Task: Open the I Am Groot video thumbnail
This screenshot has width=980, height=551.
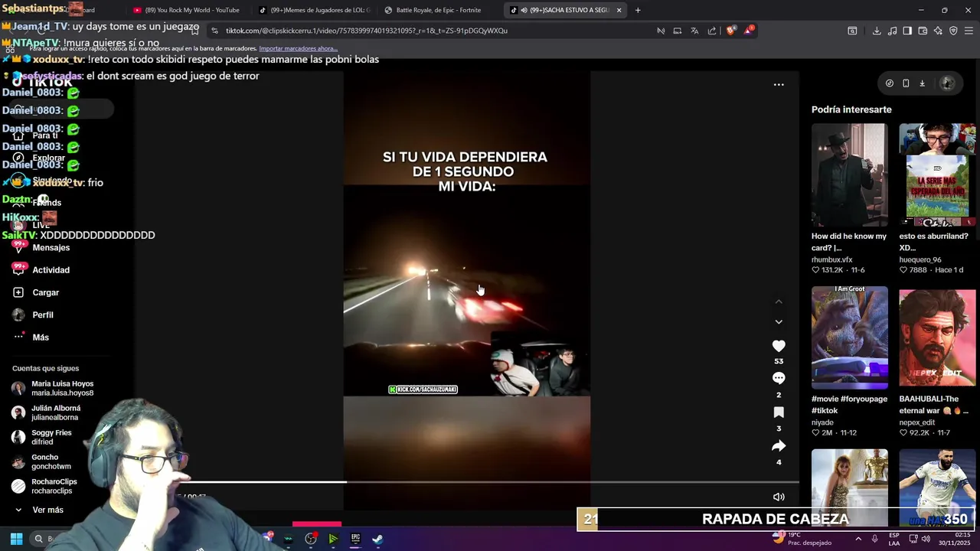Action: coord(850,337)
